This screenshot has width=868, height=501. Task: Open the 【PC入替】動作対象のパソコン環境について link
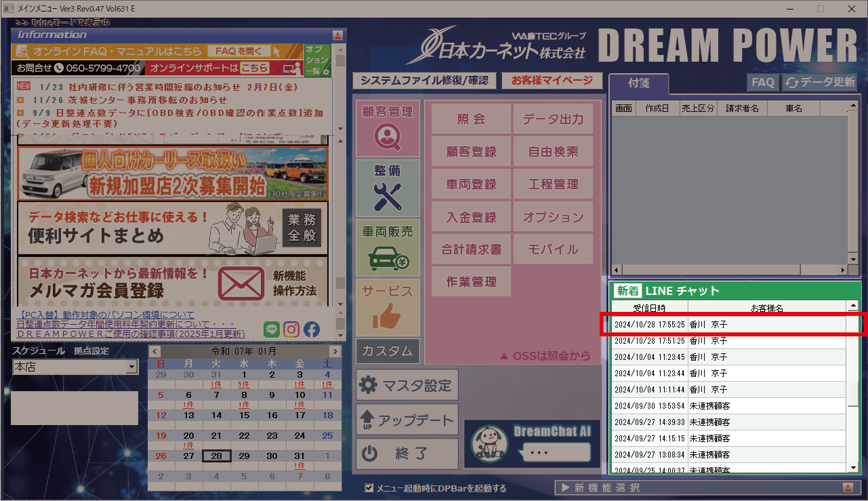[x=105, y=315]
